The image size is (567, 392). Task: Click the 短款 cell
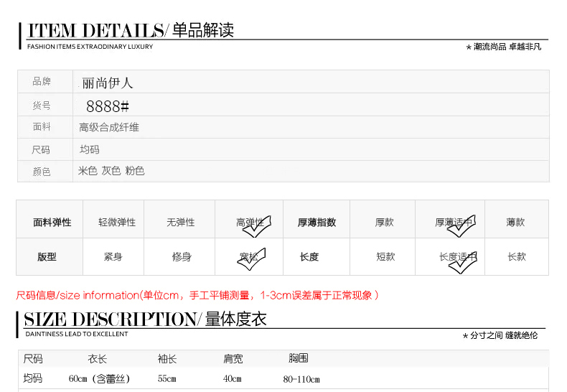point(383,257)
